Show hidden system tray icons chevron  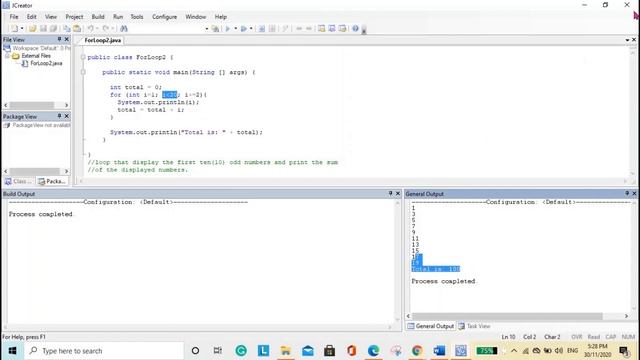click(x=514, y=351)
